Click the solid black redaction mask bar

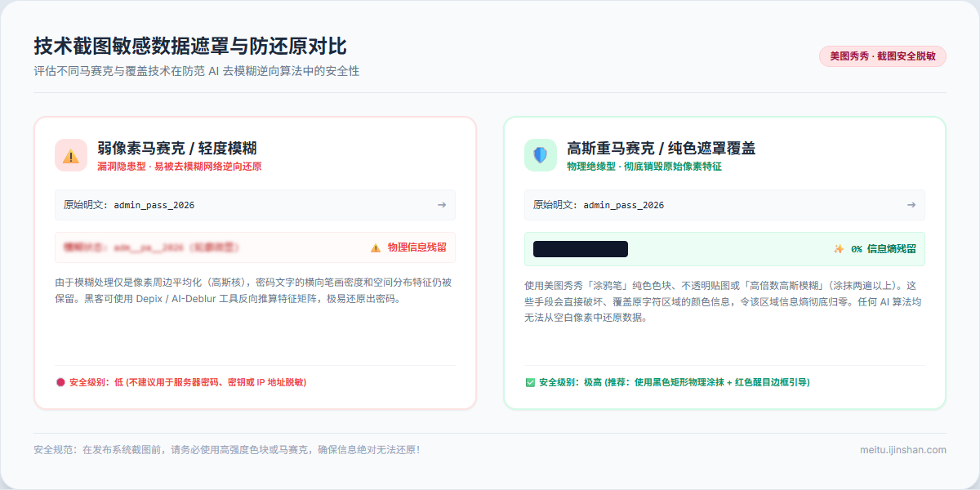[581, 249]
